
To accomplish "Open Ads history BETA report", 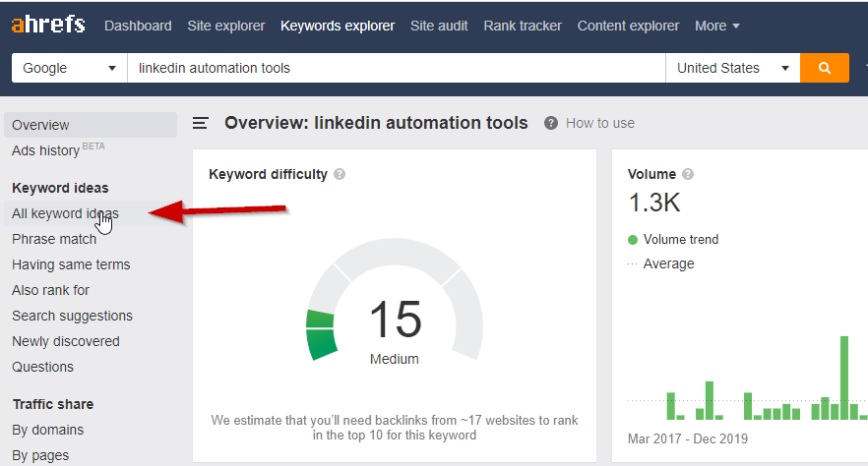I will coord(58,149).
